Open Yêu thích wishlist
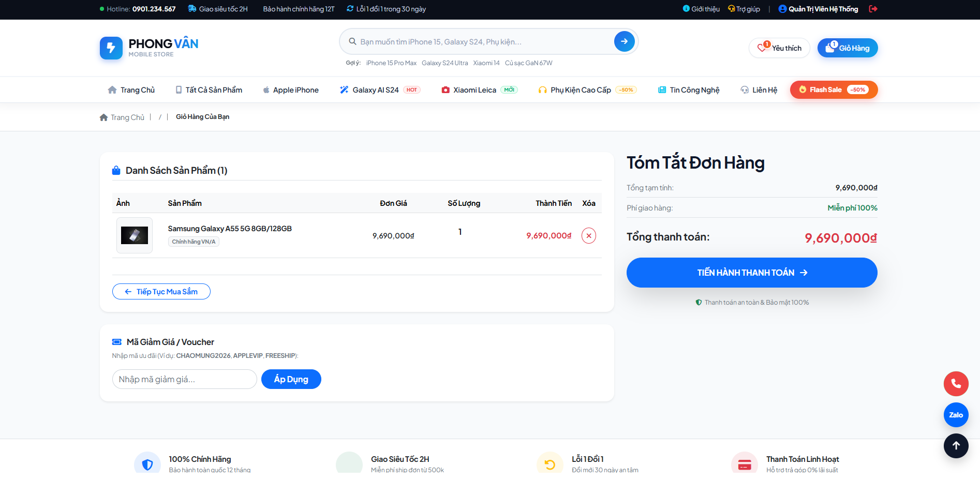This screenshot has height=480, width=980. [779, 48]
